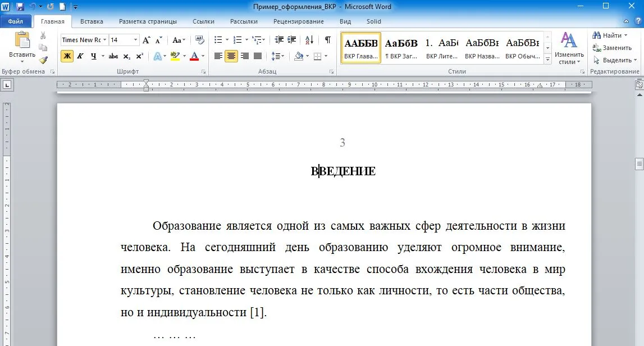
Task: Click the Multilevel list icon
Action: (x=257, y=40)
